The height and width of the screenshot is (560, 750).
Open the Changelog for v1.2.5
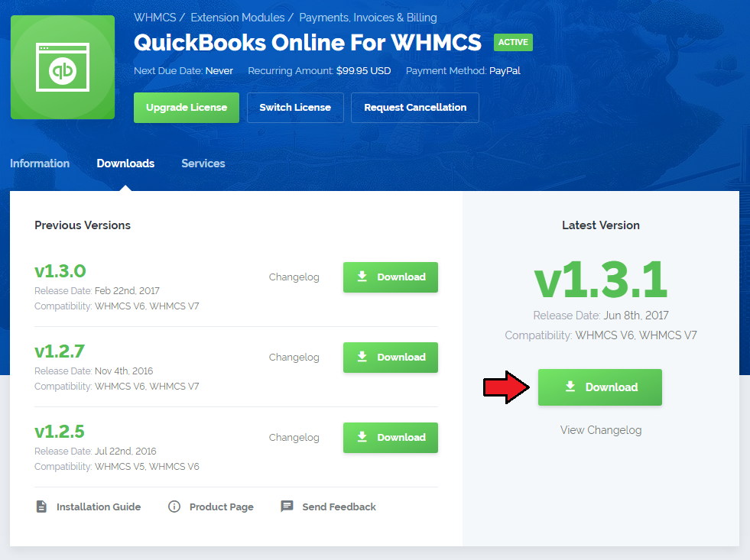(294, 438)
